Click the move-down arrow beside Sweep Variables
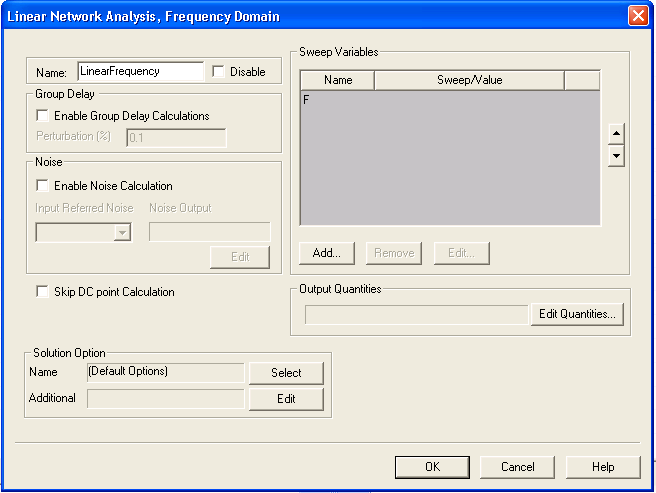The width and height of the screenshot is (656, 493). click(x=616, y=156)
